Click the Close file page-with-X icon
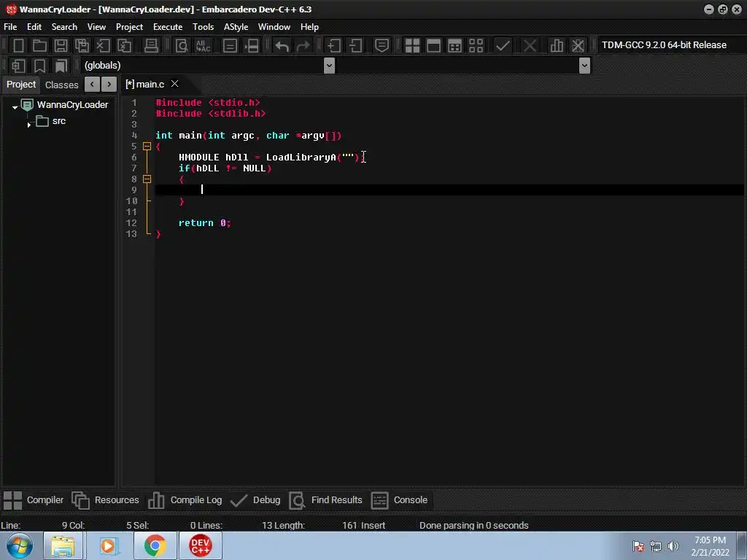Image resolution: width=747 pixels, height=560 pixels. pyautogui.click(x=103, y=46)
